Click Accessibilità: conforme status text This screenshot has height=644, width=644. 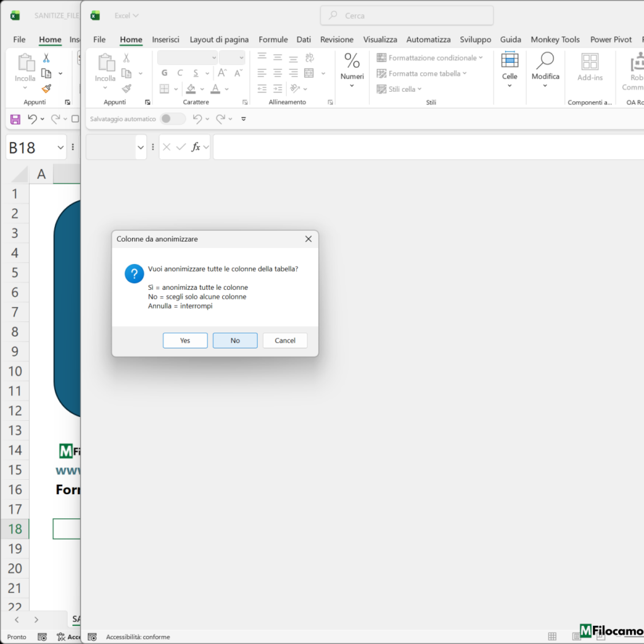(x=138, y=637)
